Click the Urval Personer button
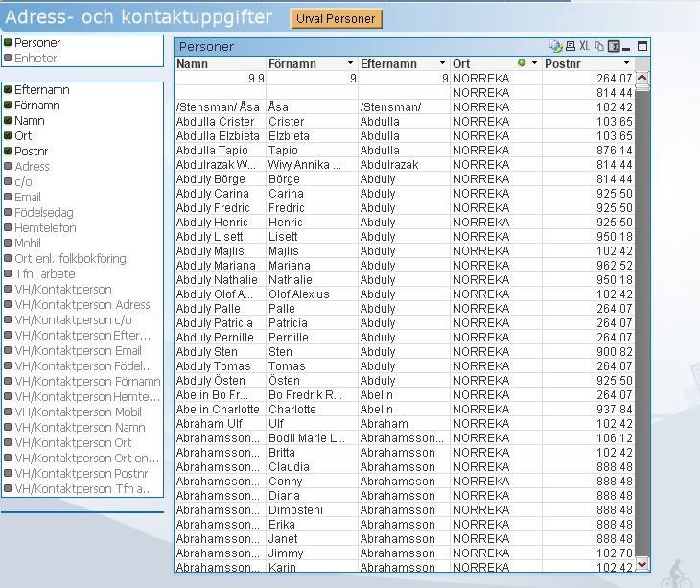The height and width of the screenshot is (588, 700). [337, 19]
